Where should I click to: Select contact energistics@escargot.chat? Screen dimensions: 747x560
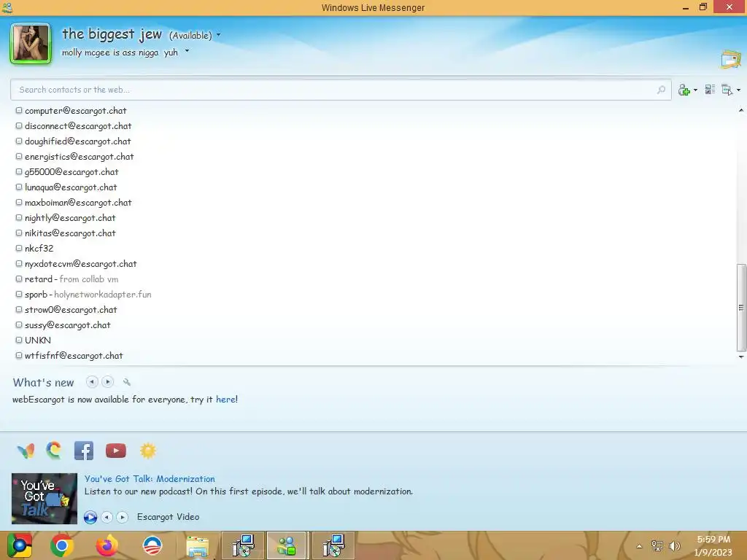[79, 157]
